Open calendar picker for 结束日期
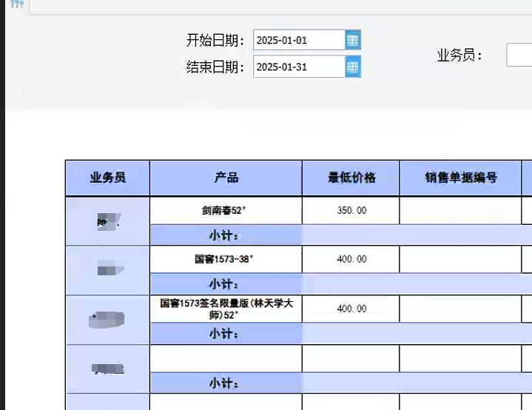 point(353,67)
